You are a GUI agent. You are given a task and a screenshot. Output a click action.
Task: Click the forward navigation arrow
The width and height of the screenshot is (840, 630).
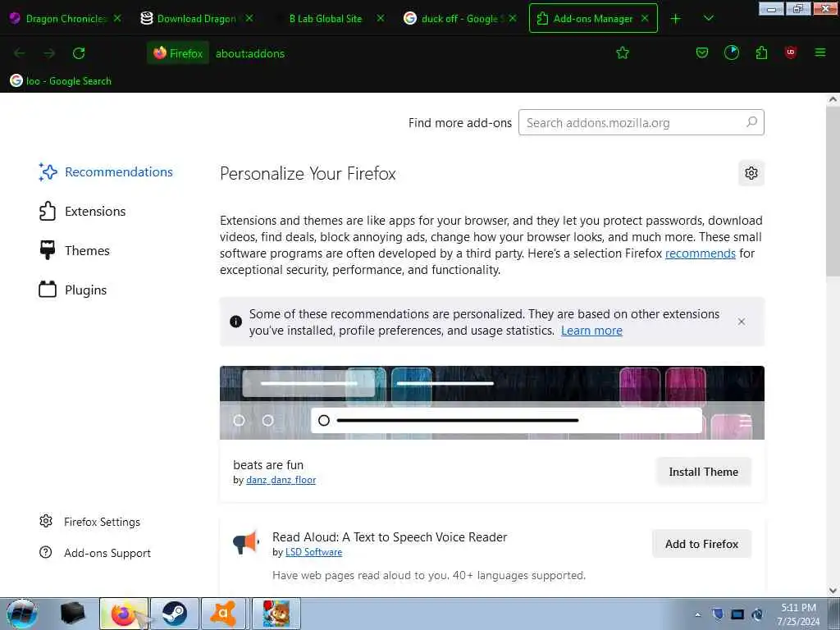[x=49, y=53]
